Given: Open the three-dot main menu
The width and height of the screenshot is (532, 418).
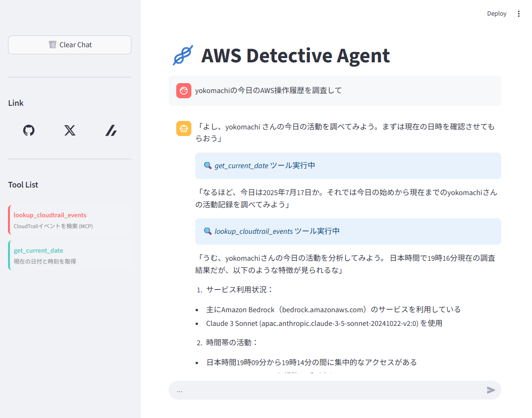Looking at the screenshot, I should pos(518,14).
